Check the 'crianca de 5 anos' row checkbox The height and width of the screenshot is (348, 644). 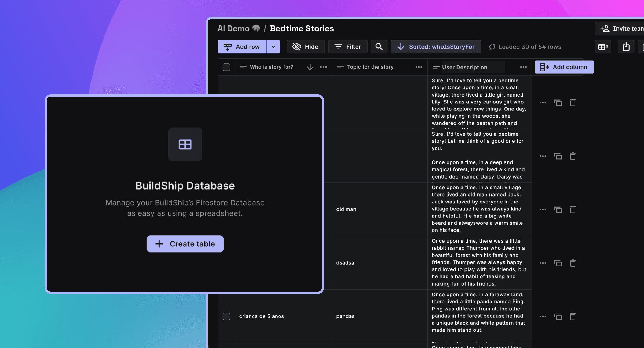(x=226, y=316)
